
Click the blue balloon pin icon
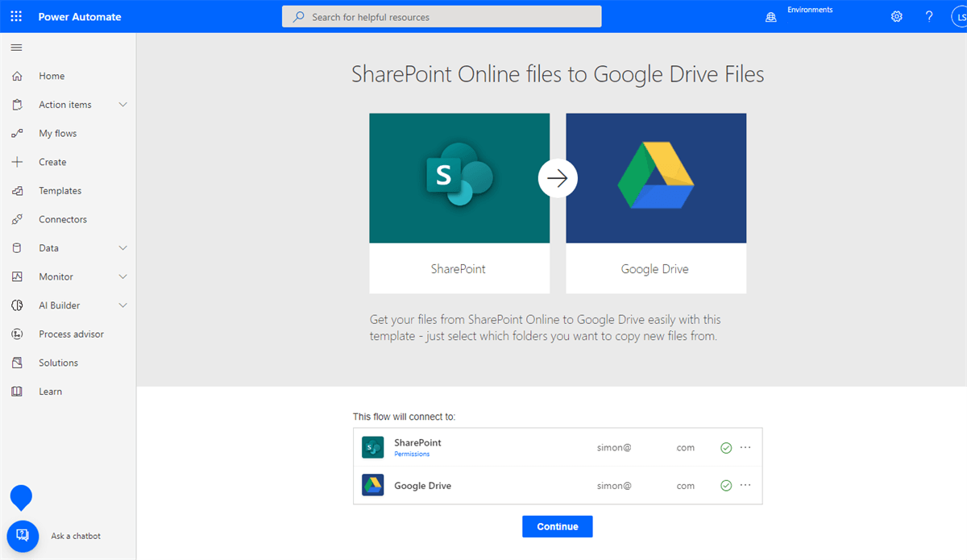pyautogui.click(x=20, y=497)
